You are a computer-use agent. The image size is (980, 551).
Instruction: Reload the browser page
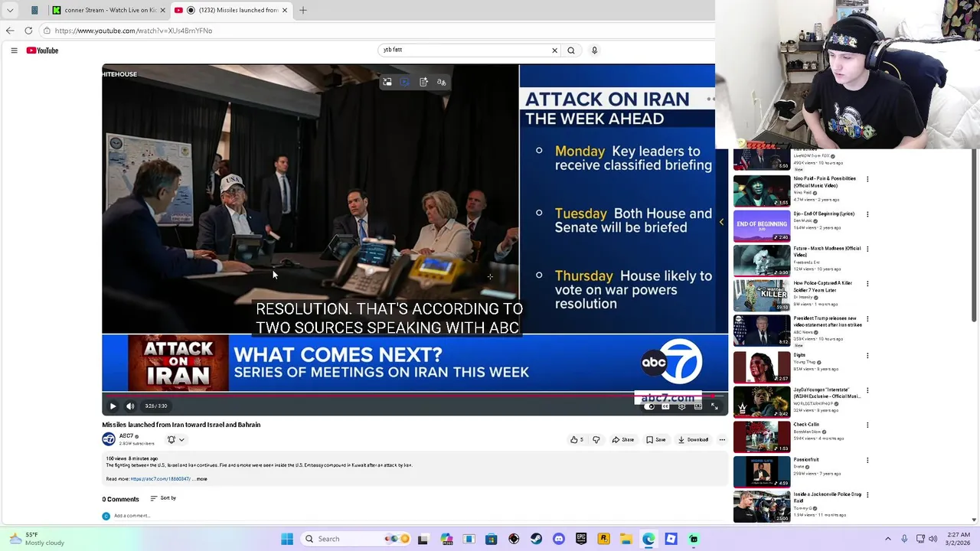[28, 31]
